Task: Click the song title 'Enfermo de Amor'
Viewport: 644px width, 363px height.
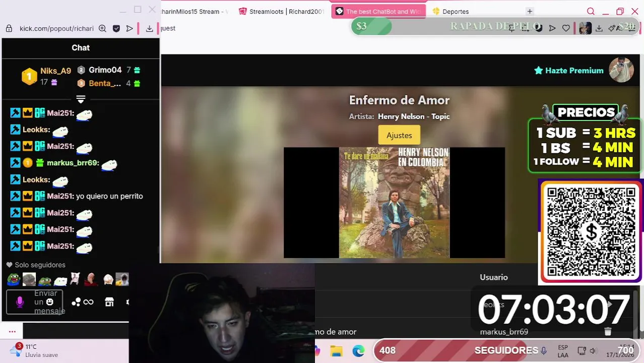Action: tap(399, 100)
